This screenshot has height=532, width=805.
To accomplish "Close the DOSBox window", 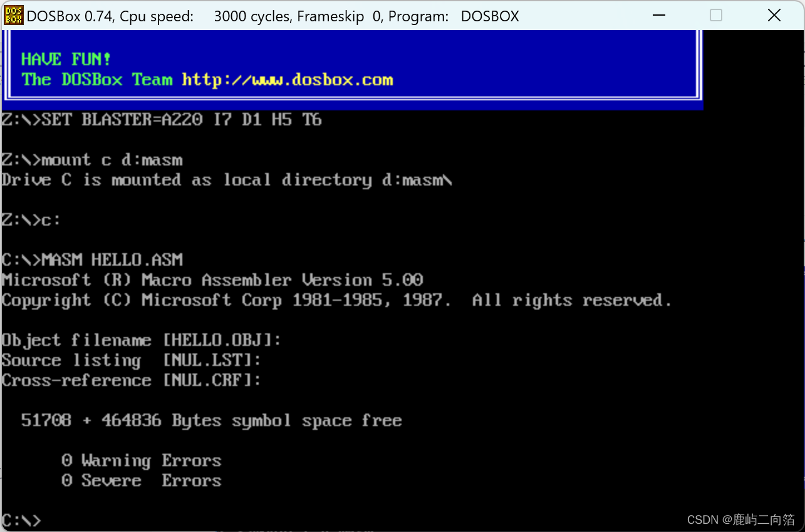I will [774, 15].
